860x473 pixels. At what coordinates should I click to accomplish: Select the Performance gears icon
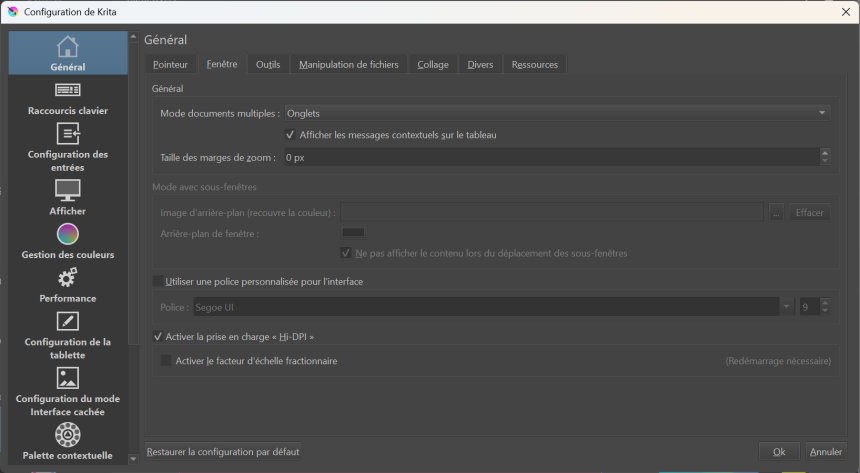coord(68,277)
